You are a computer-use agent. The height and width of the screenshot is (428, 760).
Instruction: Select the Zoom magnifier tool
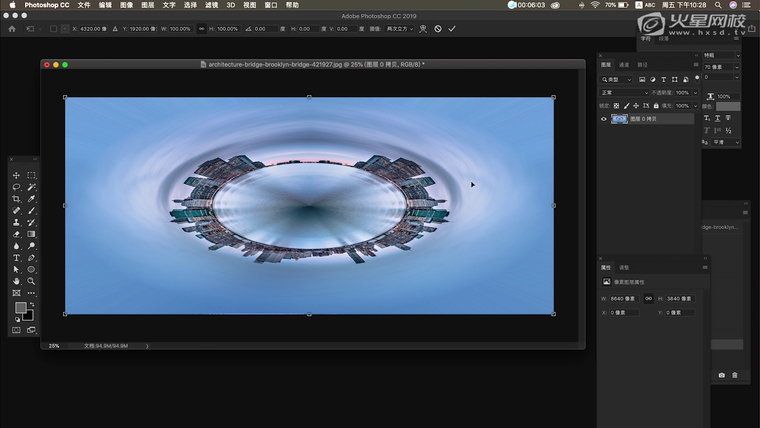31,281
